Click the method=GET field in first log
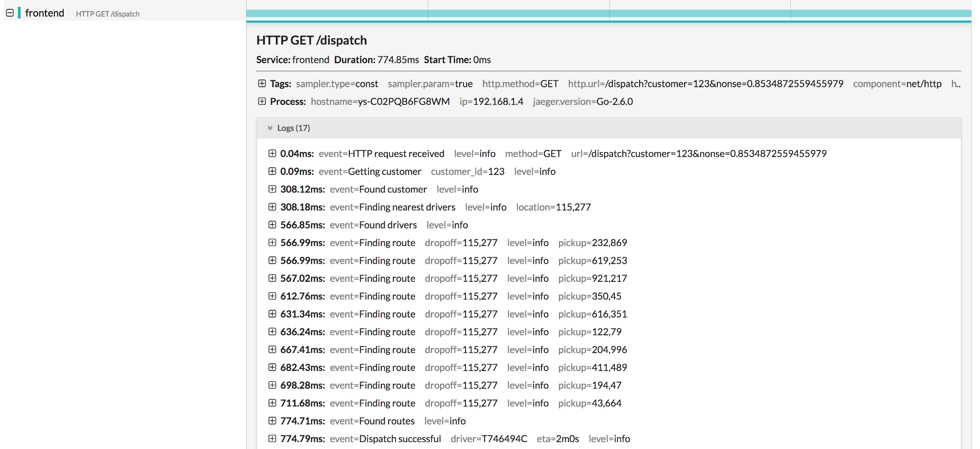Screen dimensions: 980x449 click(533, 153)
